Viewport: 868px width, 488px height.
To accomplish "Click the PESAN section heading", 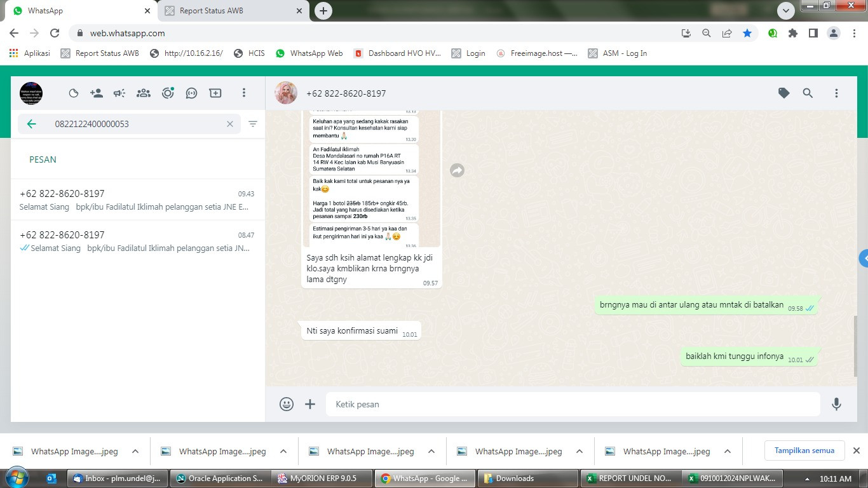I will pyautogui.click(x=43, y=159).
